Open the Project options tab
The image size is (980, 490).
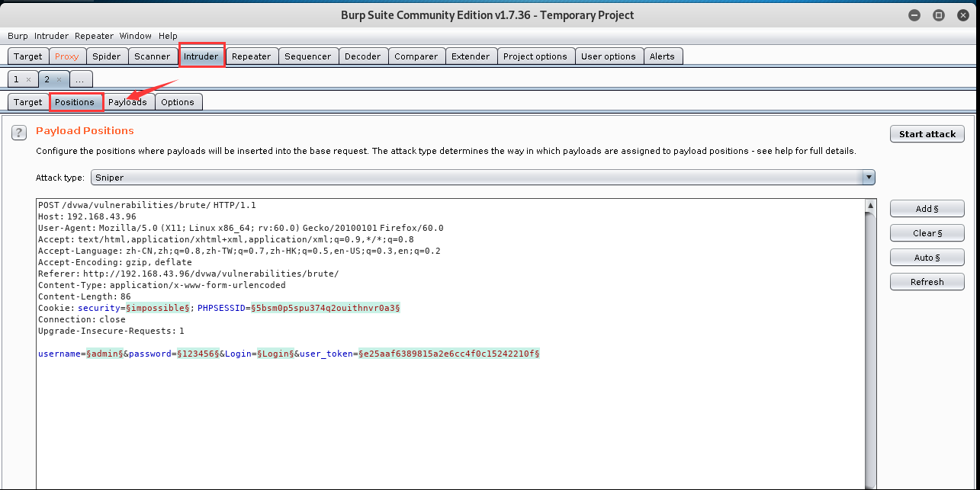pos(535,56)
